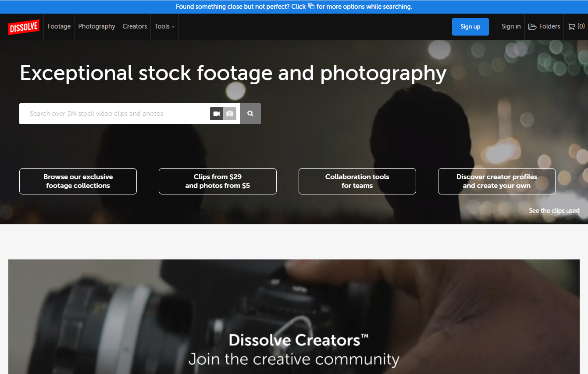Screen dimensions: 588x374
Task: Open the Photography menu item
Action: 96,26
